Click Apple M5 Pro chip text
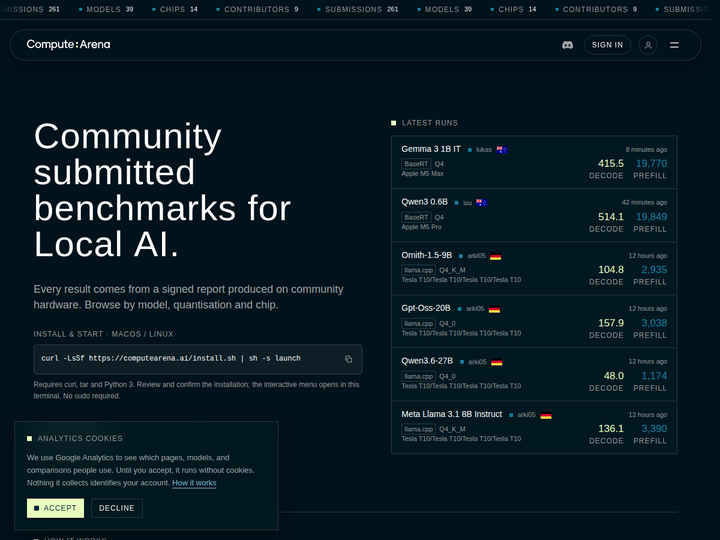The height and width of the screenshot is (540, 720). (x=422, y=227)
